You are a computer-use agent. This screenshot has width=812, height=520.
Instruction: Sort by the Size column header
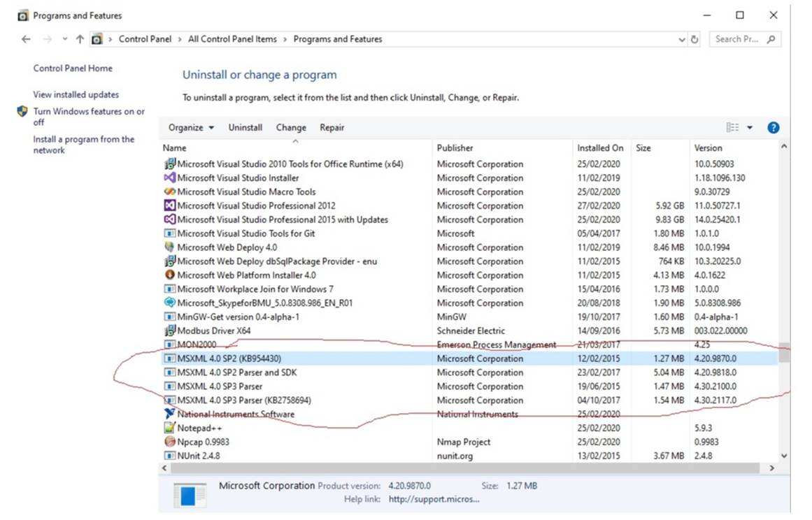point(660,148)
